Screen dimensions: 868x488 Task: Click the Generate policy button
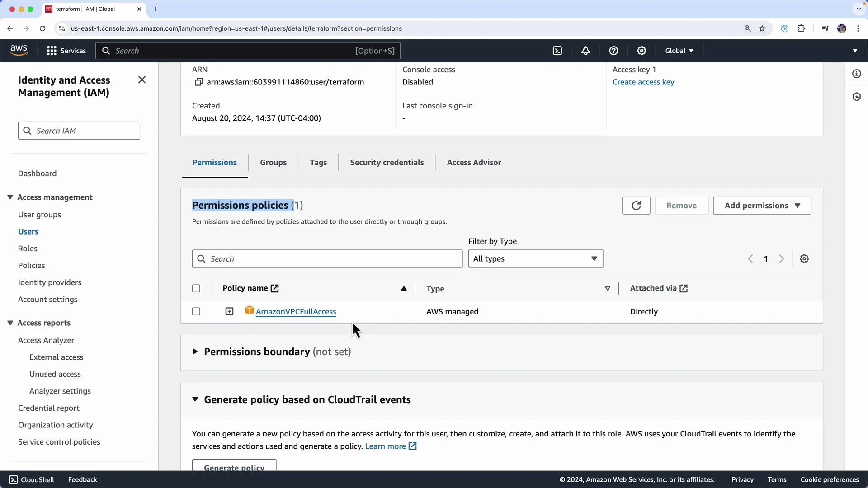[234, 465]
